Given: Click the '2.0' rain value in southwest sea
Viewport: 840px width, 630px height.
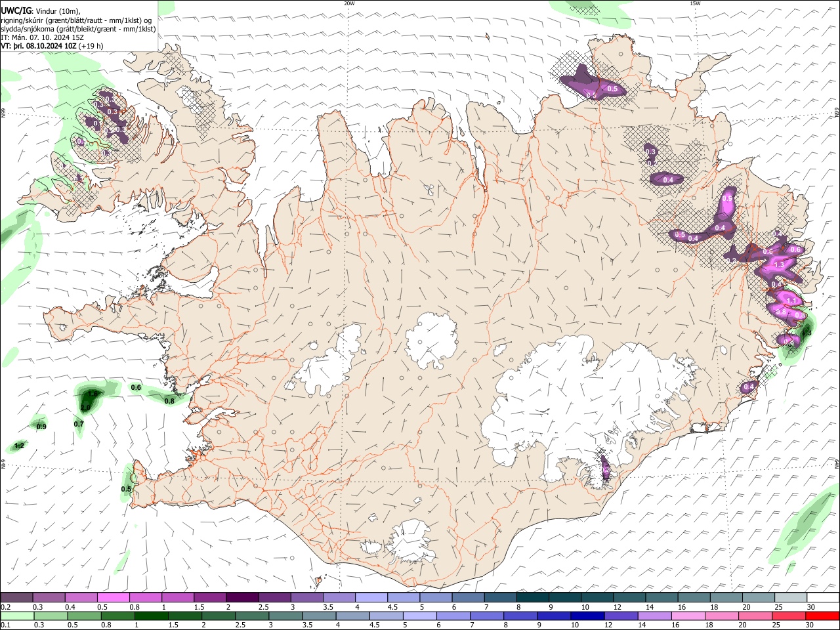Looking at the screenshot, I should (x=85, y=408).
